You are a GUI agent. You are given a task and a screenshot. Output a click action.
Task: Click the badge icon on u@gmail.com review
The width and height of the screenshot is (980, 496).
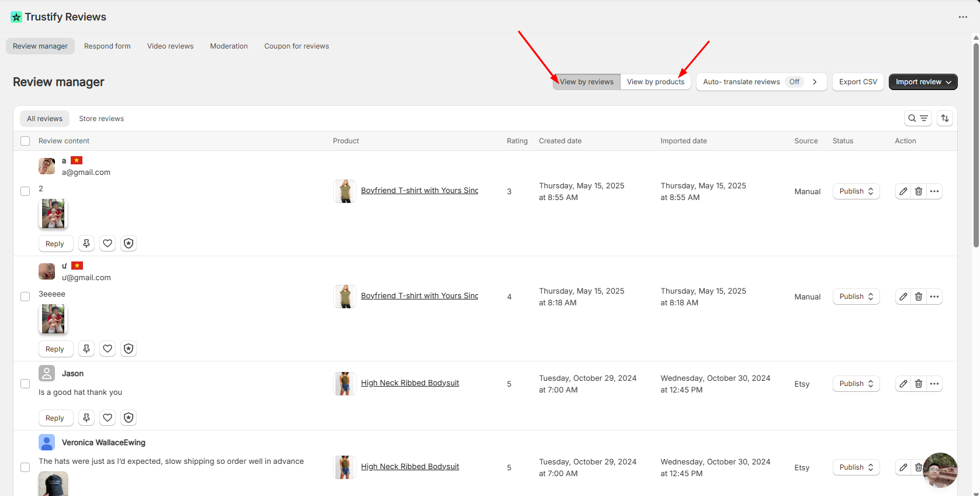click(x=129, y=349)
